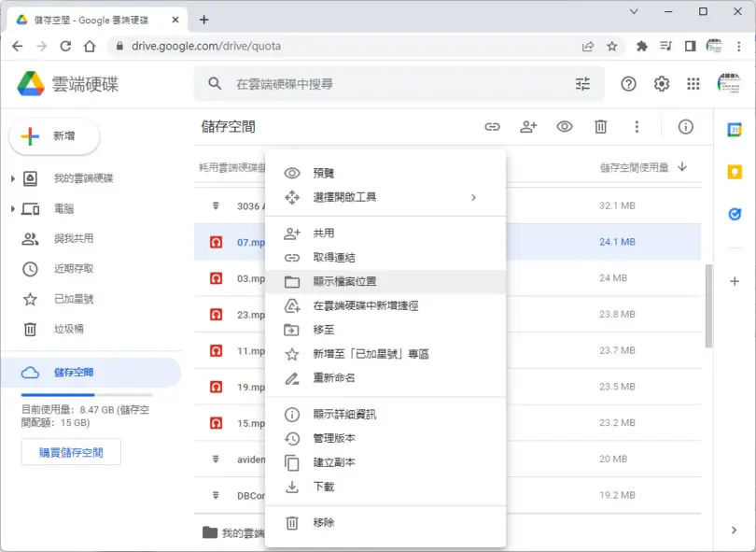This screenshot has width=756, height=552.
Task: Open the Google Tasks side panel icon
Action: pos(735,214)
